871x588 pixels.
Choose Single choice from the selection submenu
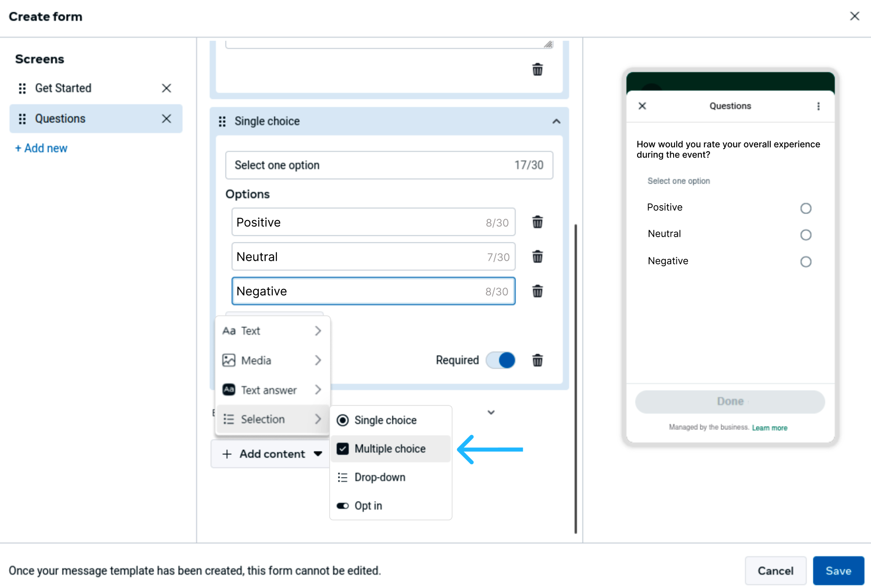391,420
